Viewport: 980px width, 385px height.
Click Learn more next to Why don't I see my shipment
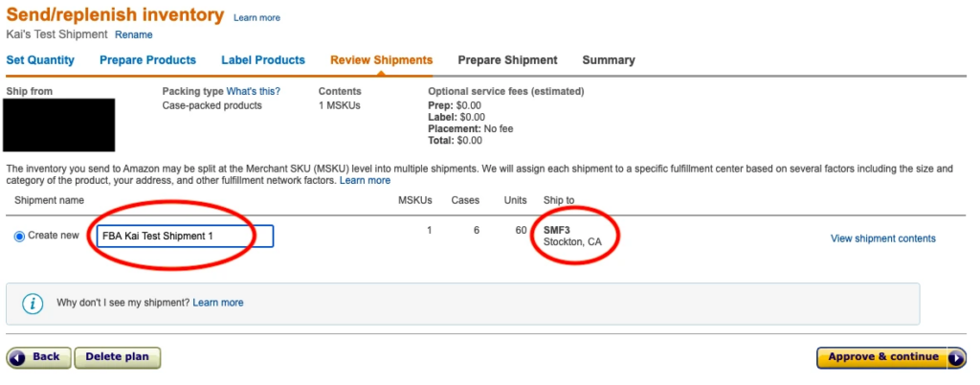[x=218, y=303]
